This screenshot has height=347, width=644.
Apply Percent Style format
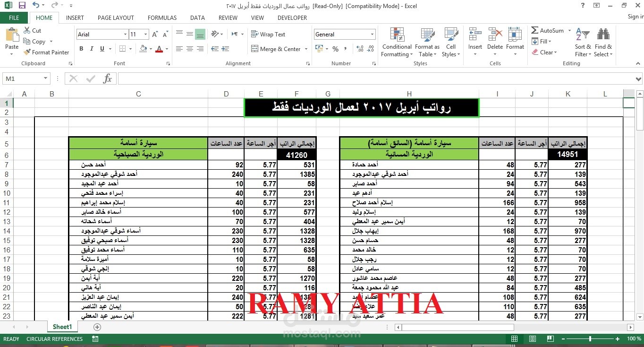click(x=335, y=49)
